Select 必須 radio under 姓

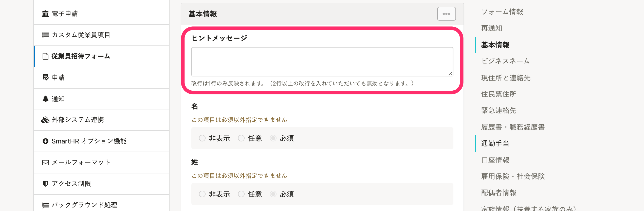tap(273, 194)
